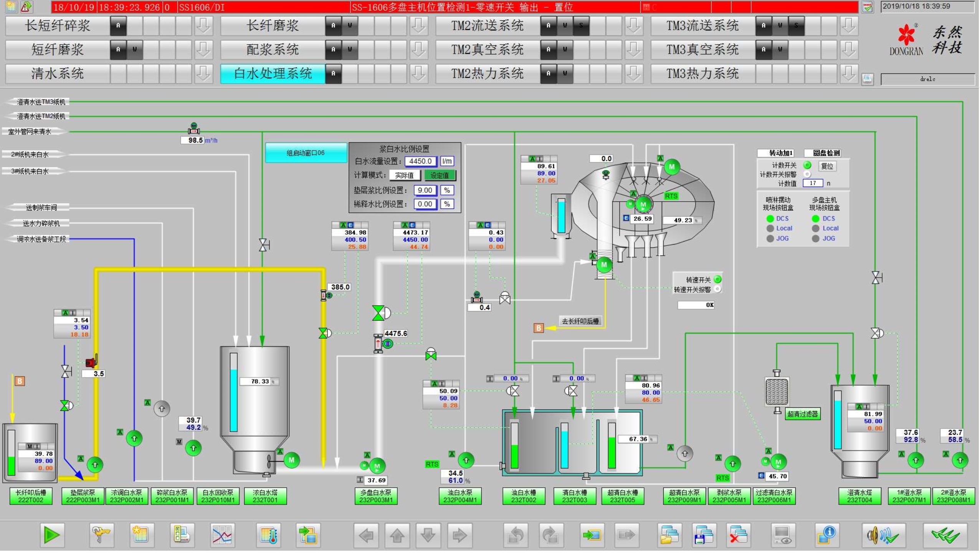Screen dimensions: 980x553
Task: Expand the 白水处理系统 down arrow
Action: [x=418, y=73]
